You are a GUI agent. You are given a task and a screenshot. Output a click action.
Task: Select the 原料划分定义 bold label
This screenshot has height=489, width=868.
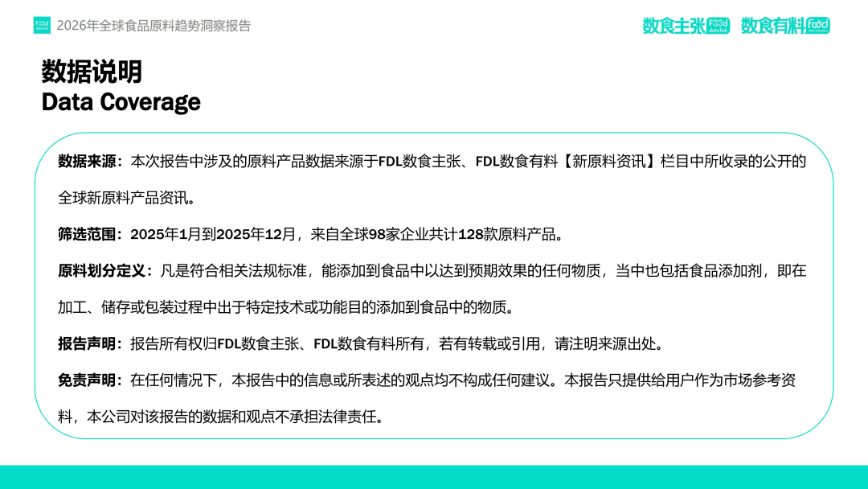tap(103, 271)
